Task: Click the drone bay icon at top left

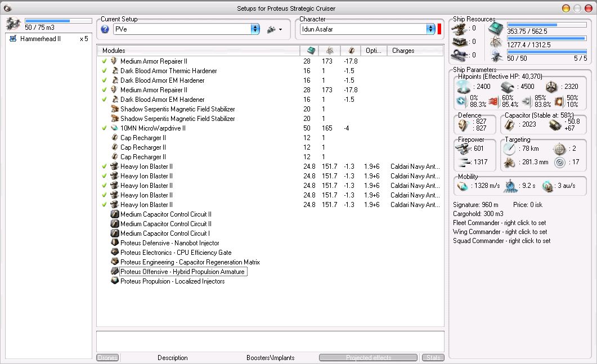Action: coord(13,24)
